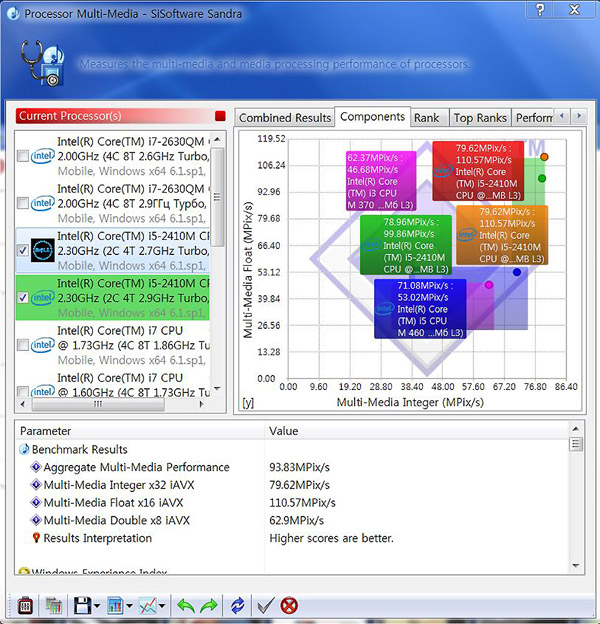
Task: Click the green 78.96MPix/s chart label
Action: pos(406,245)
